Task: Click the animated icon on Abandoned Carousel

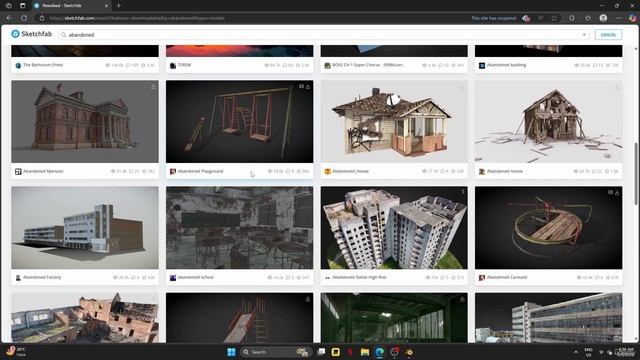Action: click(610, 192)
